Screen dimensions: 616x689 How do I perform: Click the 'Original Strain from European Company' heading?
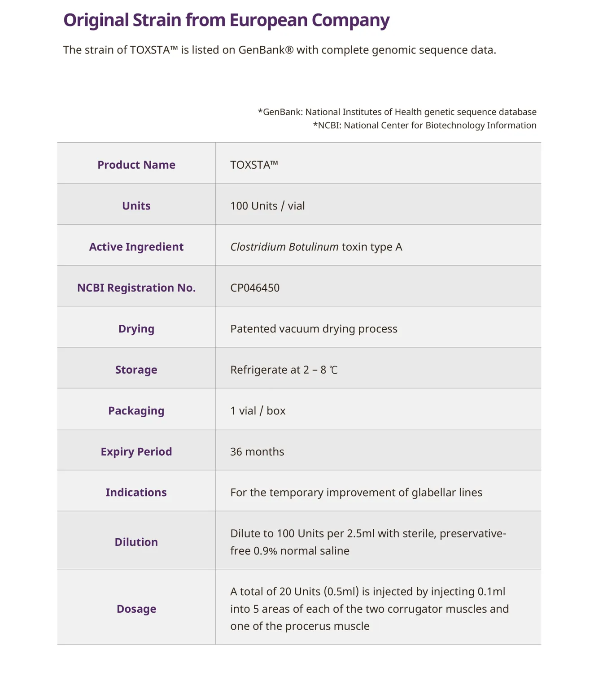point(226,21)
